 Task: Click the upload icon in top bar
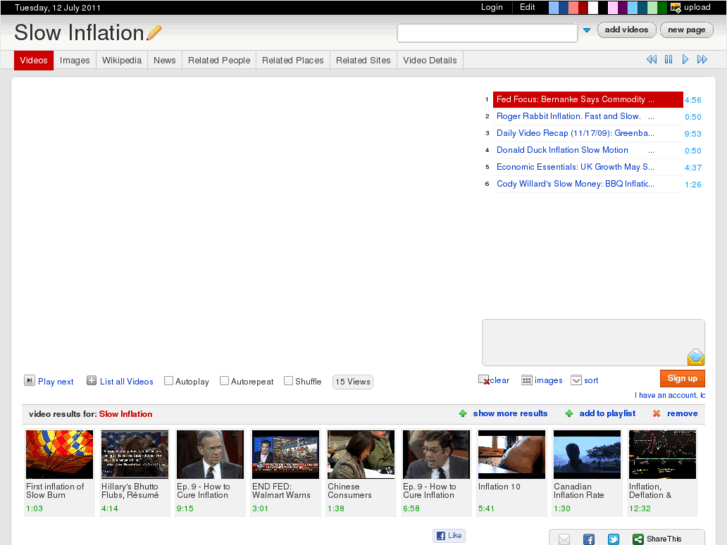click(x=676, y=7)
